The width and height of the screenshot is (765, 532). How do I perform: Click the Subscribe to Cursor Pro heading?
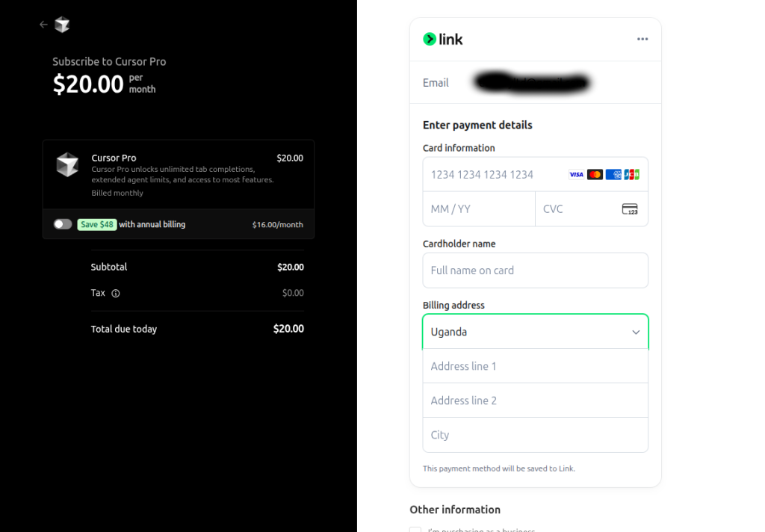click(109, 61)
